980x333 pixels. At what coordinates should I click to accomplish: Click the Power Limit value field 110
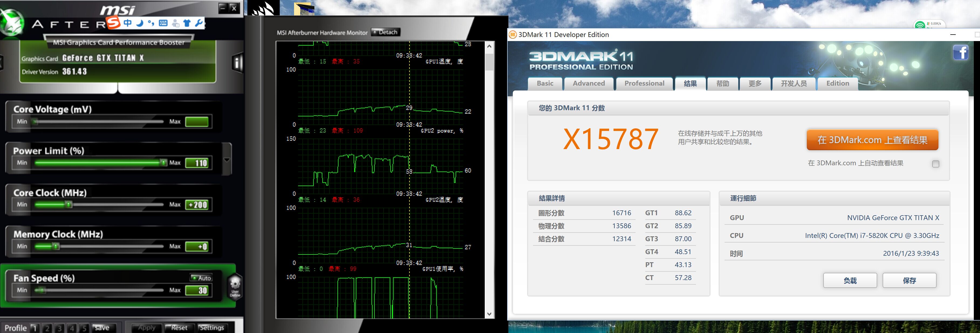(197, 163)
